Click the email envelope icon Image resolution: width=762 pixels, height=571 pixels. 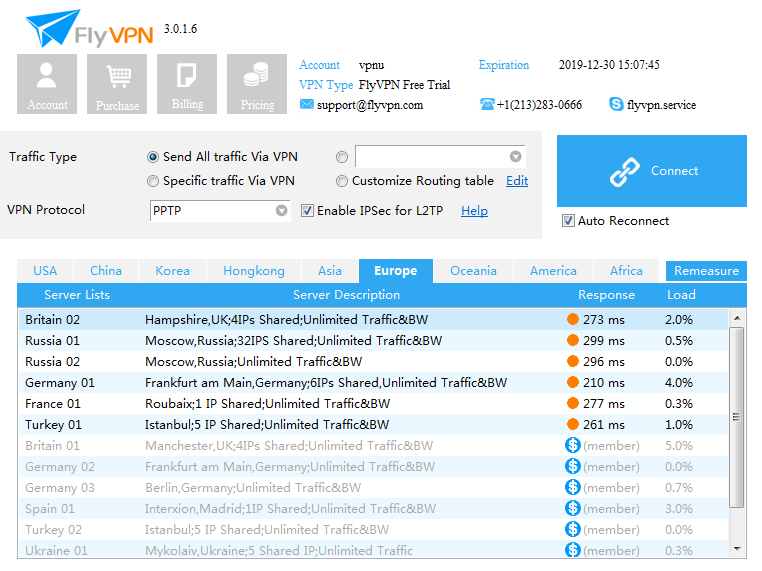point(307,104)
